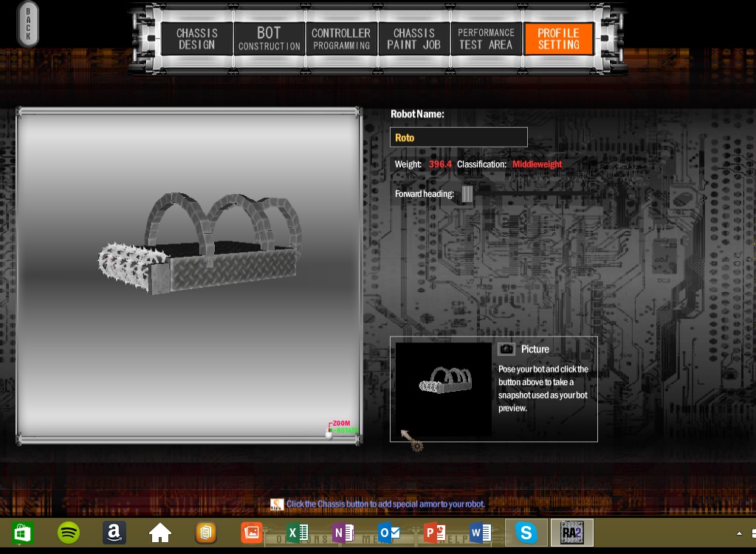Screen dimensions: 756x554
Task: Launch PowerPoint from the taskbar
Action: coord(435,533)
